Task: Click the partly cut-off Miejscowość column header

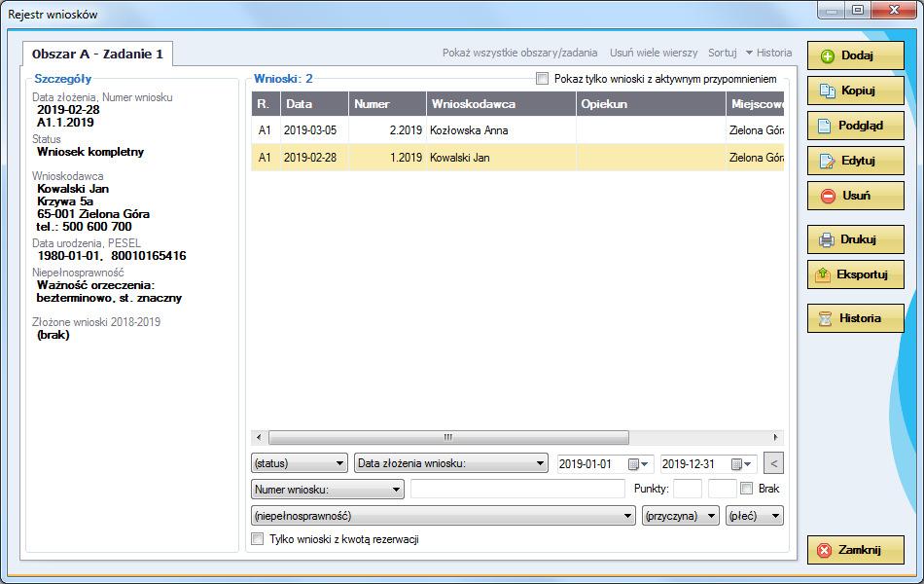Action: point(756,104)
